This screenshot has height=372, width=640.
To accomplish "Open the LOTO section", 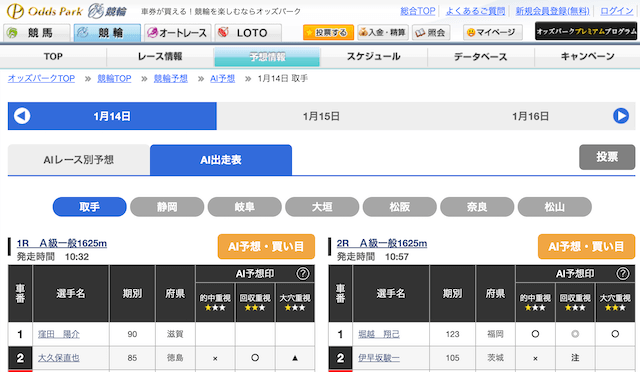I will 248,33.
